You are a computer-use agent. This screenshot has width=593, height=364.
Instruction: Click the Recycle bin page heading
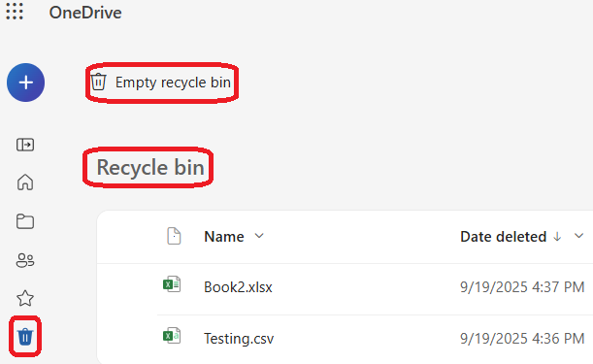[150, 167]
